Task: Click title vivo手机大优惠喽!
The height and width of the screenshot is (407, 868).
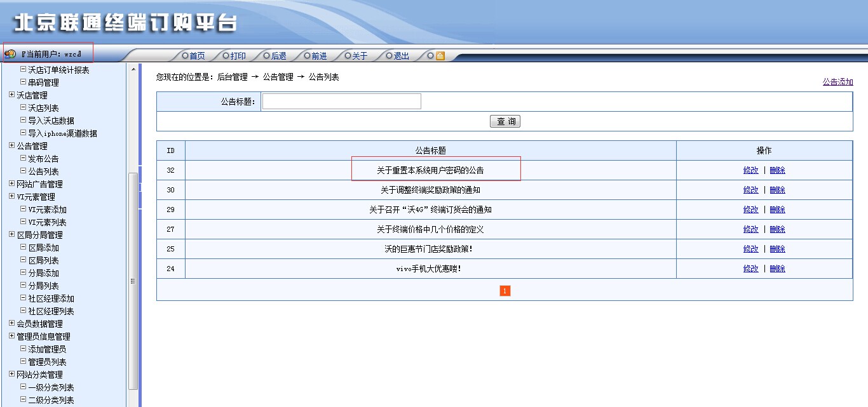Action: click(x=429, y=269)
